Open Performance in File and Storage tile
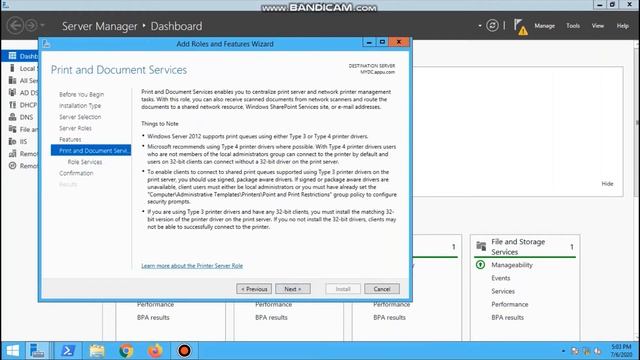Viewport: 640px width, 360px height. [509, 304]
